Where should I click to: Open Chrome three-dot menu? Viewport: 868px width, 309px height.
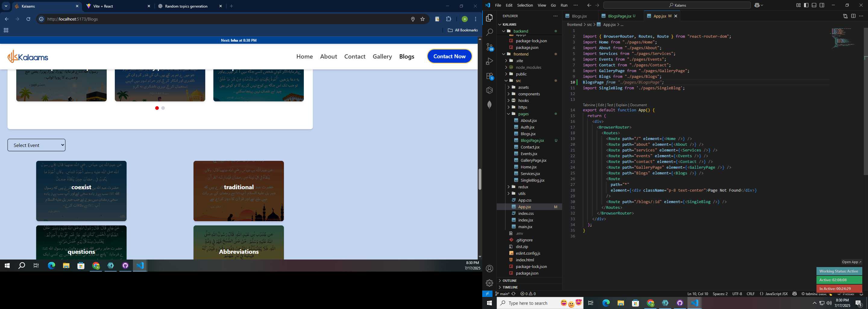[476, 19]
